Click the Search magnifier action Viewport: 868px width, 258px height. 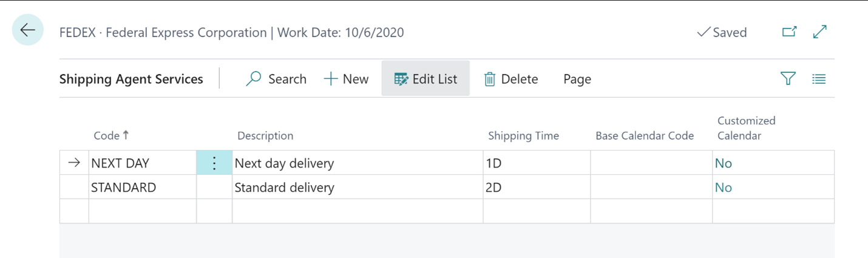pos(276,79)
